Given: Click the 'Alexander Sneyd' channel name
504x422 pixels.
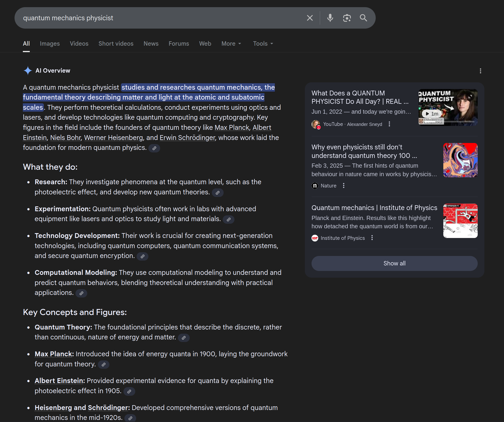Looking at the screenshot, I should tap(364, 124).
